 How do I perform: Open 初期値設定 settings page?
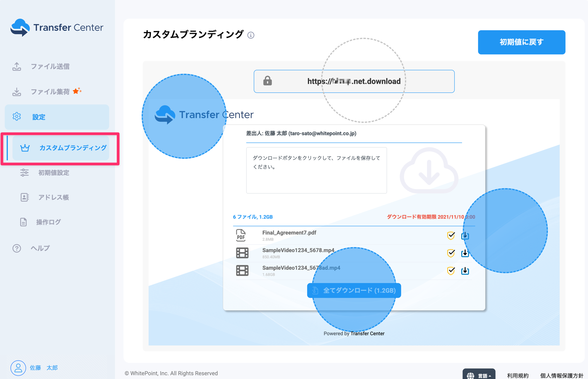pos(54,173)
